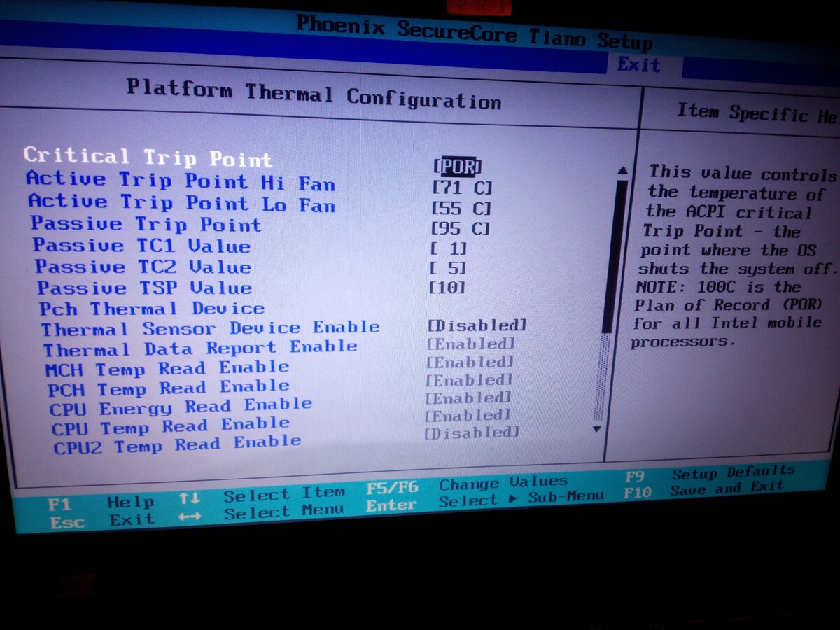The image size is (840, 630).
Task: Select CPU2 Temp Read Enable
Action: pos(178,444)
